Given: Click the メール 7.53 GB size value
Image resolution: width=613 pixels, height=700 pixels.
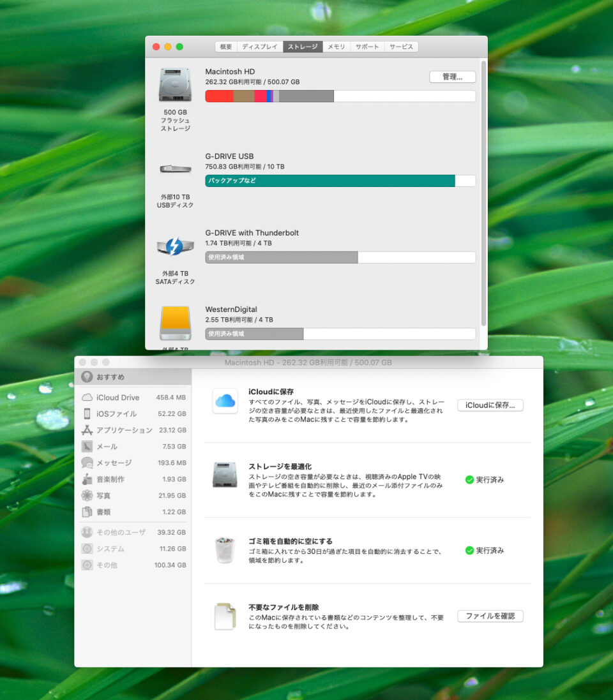Looking at the screenshot, I should (x=174, y=447).
